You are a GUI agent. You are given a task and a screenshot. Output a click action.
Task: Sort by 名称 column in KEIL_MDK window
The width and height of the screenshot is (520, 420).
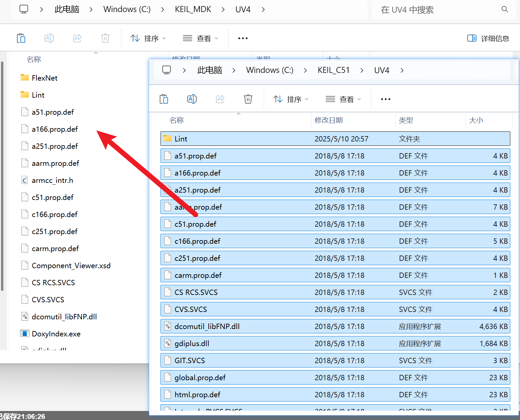[x=34, y=60]
